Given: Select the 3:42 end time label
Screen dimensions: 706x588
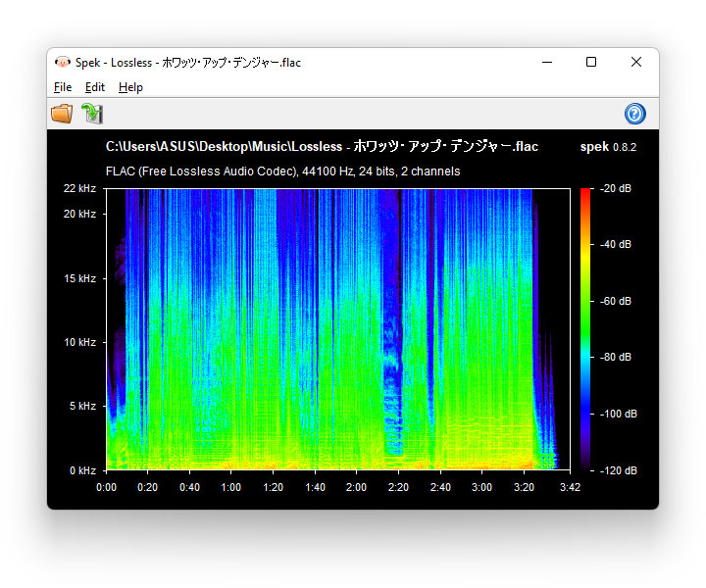Looking at the screenshot, I should coord(570,487).
